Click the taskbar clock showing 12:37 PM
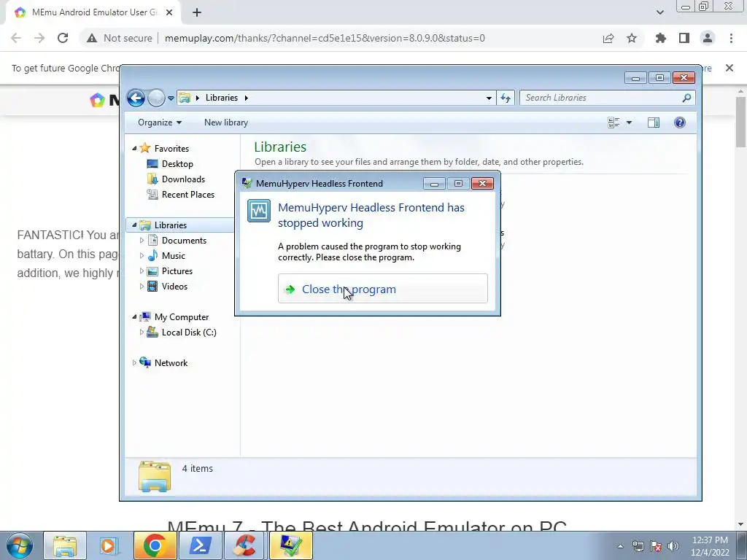The image size is (747, 560). (710, 546)
